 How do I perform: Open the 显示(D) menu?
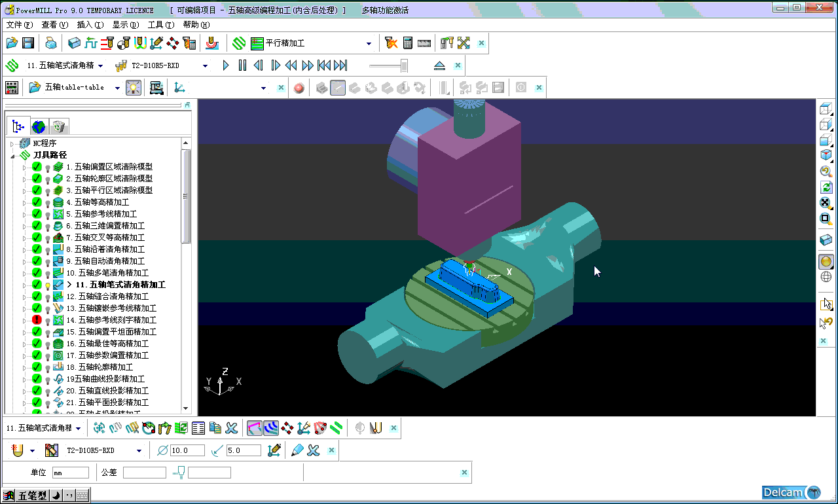[126, 25]
